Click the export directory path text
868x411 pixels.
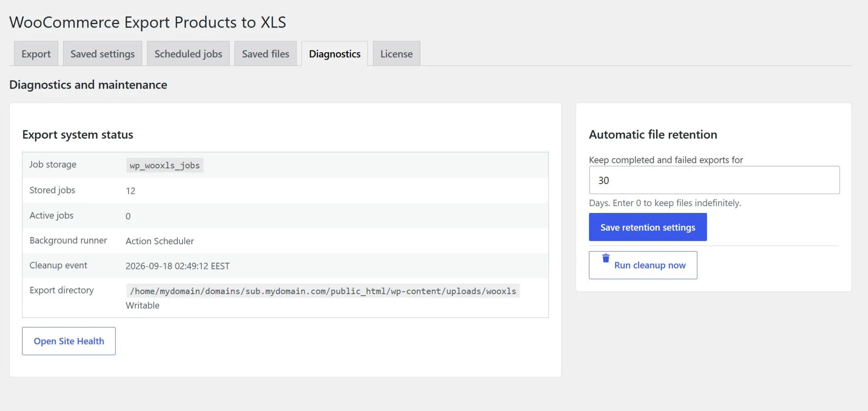pos(323,291)
